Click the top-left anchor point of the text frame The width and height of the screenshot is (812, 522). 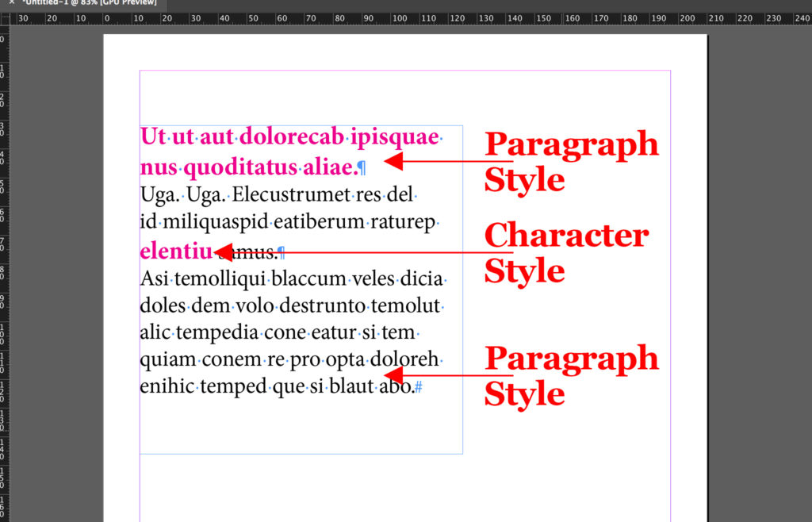click(140, 124)
